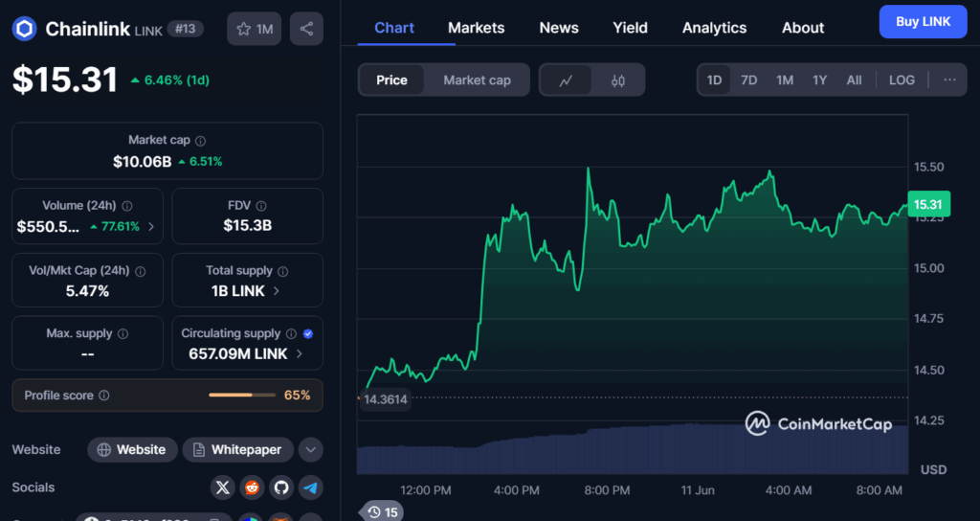Image resolution: width=980 pixels, height=521 pixels.
Task: Open the Chart tab
Action: pyautogui.click(x=394, y=28)
